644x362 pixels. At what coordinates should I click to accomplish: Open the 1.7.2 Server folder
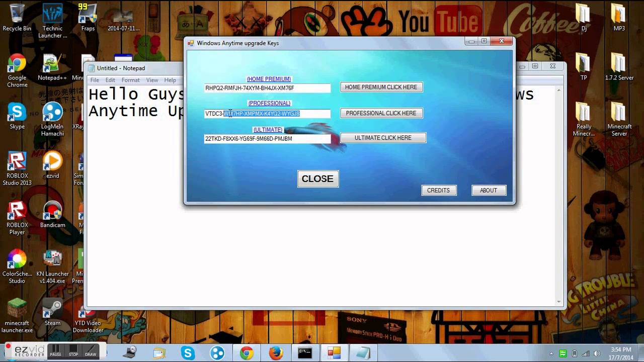click(619, 67)
